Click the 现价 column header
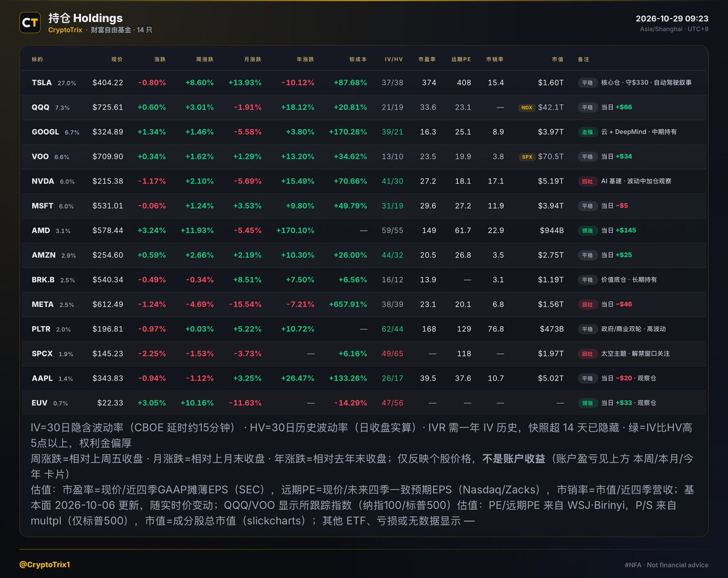The height and width of the screenshot is (578, 728). click(117, 59)
